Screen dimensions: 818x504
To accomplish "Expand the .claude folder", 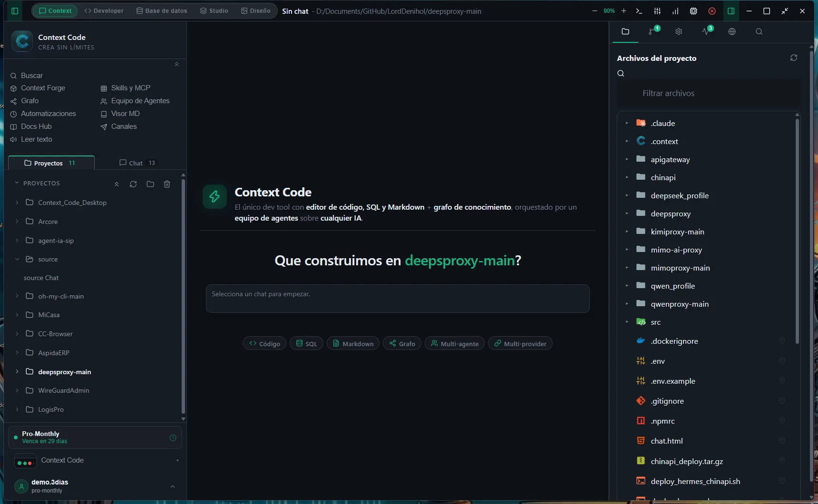I will [x=627, y=123].
